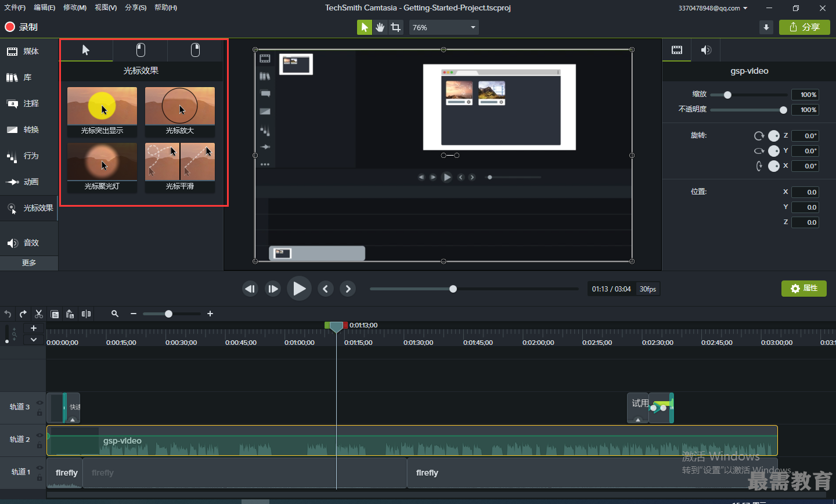
Task: Switch to the left-click effects tab
Action: [140, 50]
